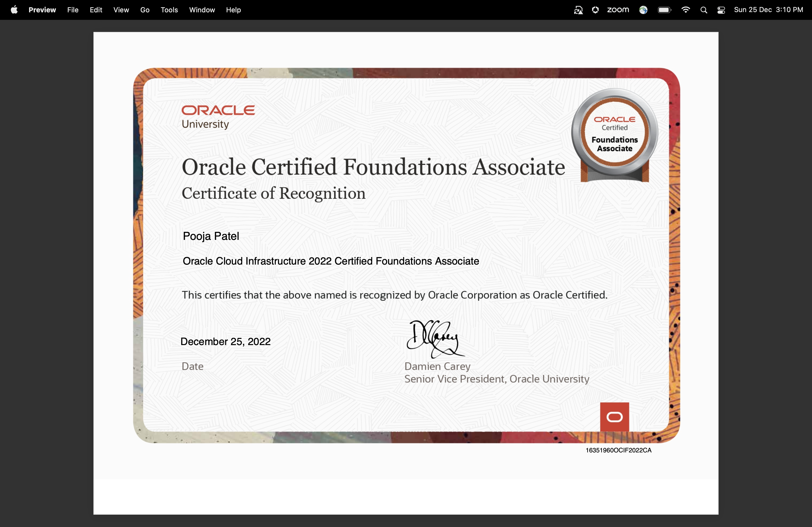Open the Wi-Fi menu
This screenshot has width=812, height=527.
(x=686, y=10)
